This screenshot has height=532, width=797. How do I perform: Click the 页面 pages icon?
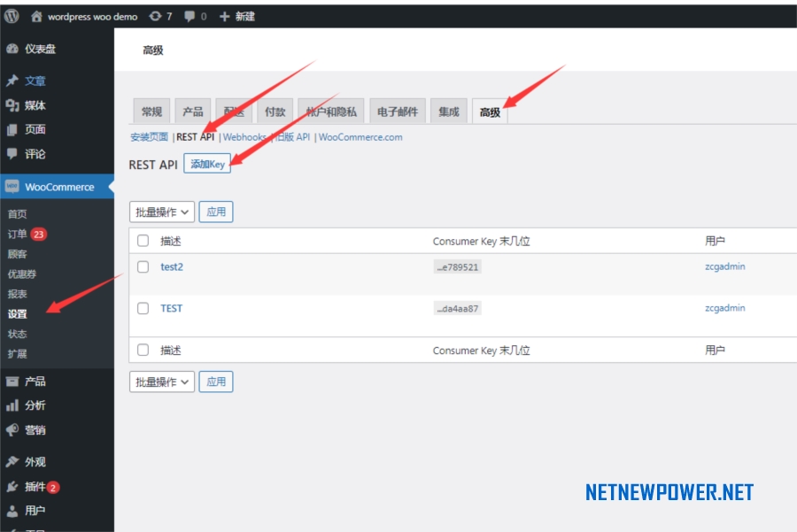12,129
